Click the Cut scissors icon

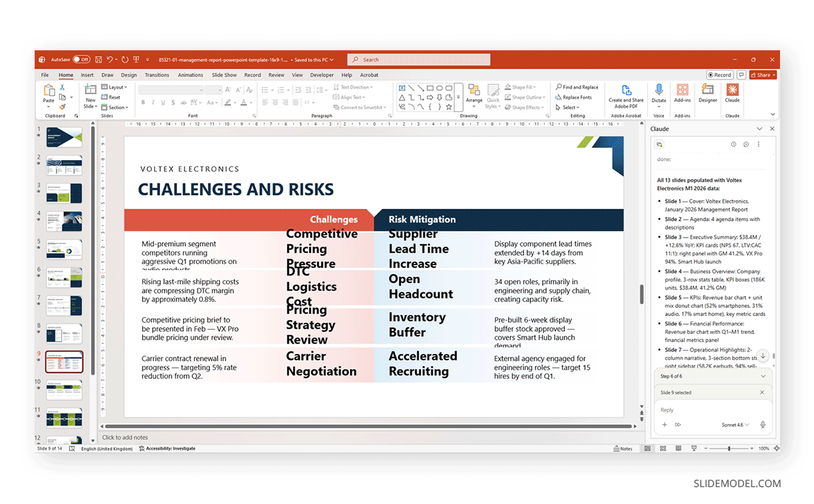[62, 87]
